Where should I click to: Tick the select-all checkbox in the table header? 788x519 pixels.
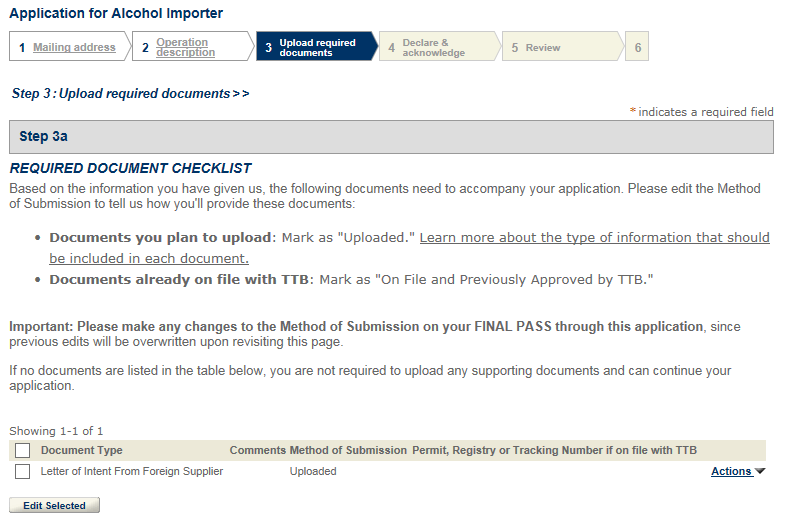(x=23, y=451)
